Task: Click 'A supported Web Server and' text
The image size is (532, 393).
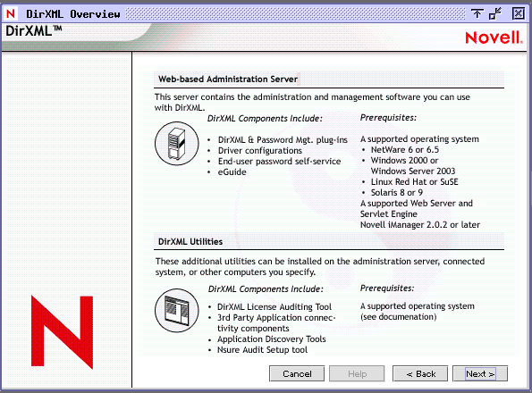Action: (x=417, y=204)
